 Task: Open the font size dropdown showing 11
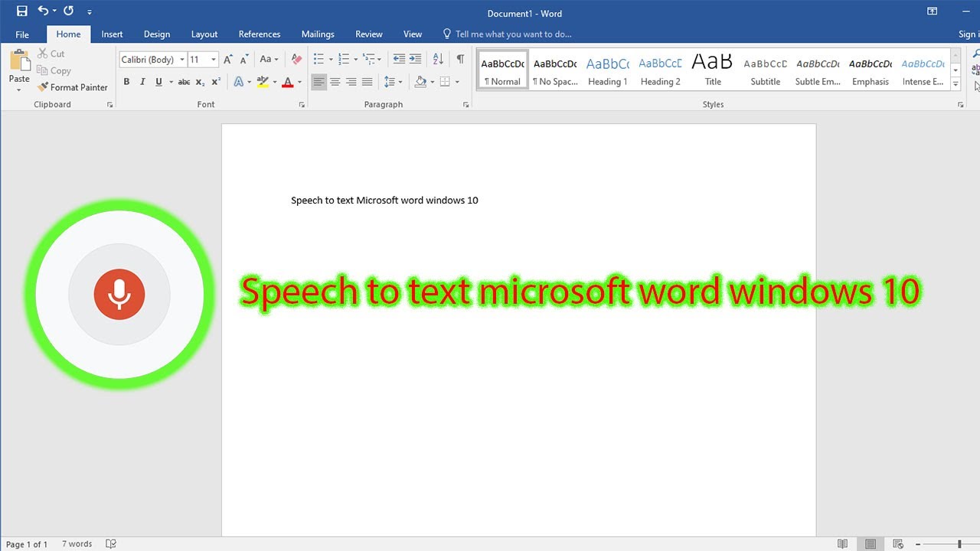[214, 60]
